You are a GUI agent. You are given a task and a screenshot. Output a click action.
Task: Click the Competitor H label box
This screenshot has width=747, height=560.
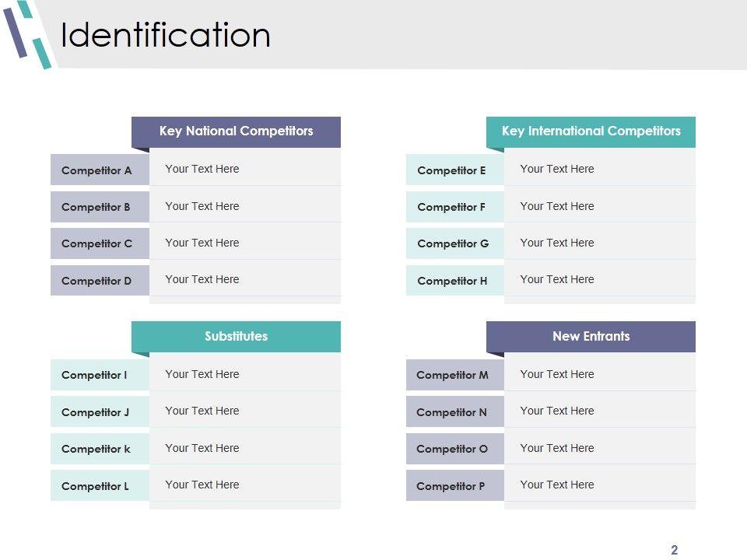click(x=453, y=281)
